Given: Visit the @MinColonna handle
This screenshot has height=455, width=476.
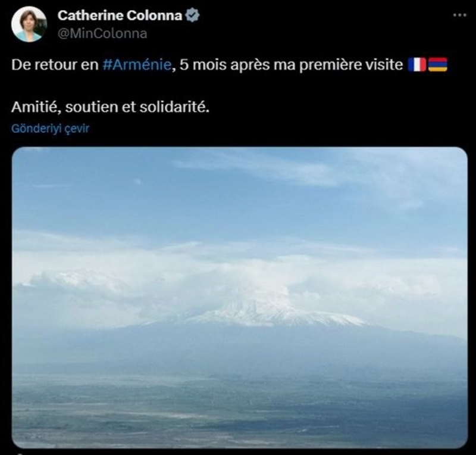Looking at the screenshot, I should 102,33.
